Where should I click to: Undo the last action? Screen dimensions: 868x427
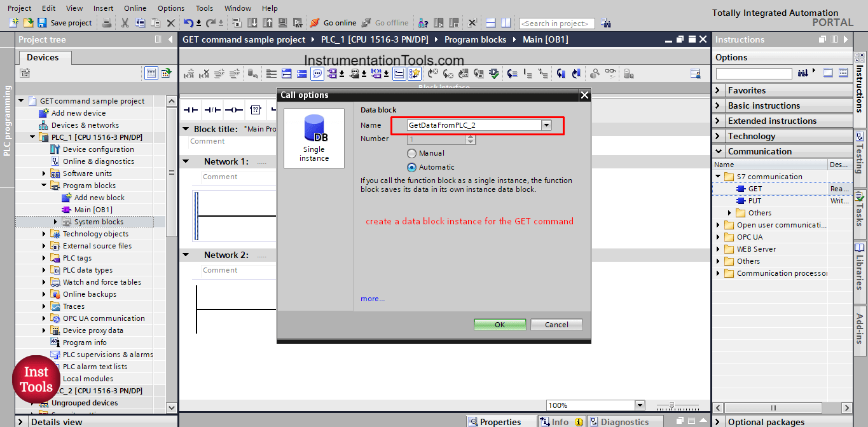click(188, 23)
